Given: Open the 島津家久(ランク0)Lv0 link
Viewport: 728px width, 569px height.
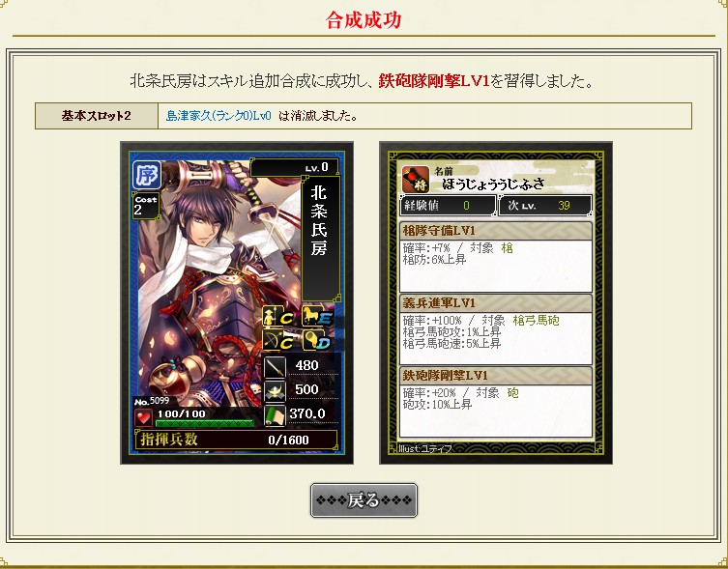Looking at the screenshot, I should coord(218,116).
